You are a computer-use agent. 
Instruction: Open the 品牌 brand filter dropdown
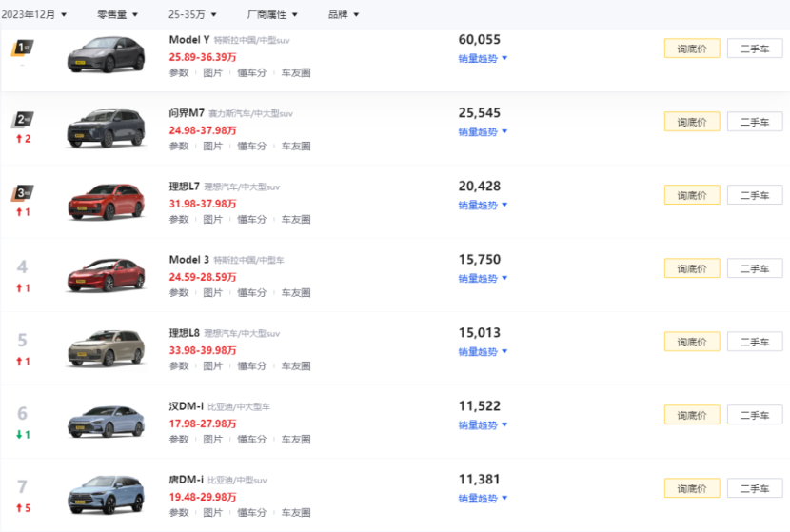pos(344,14)
